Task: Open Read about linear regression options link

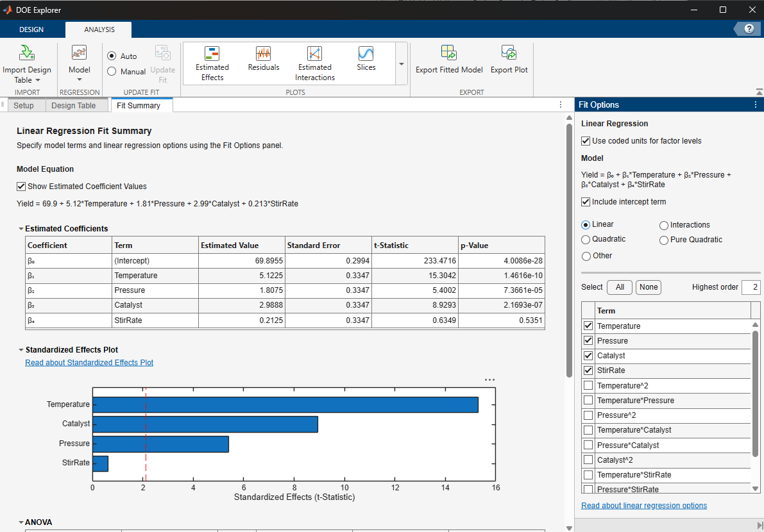Action: [x=643, y=506]
